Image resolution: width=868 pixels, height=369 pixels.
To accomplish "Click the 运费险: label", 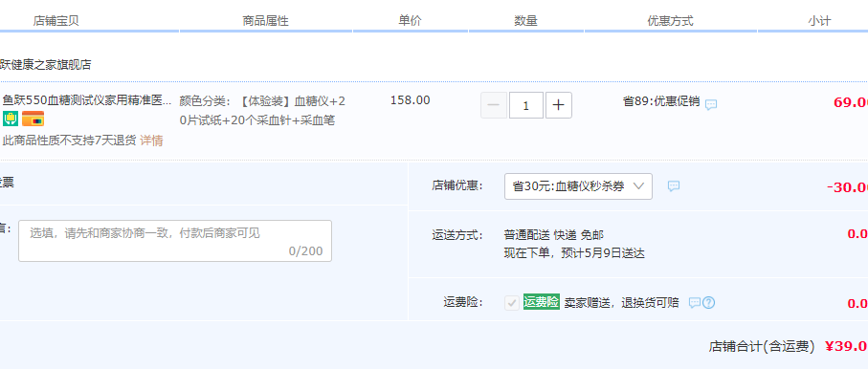I will click(463, 302).
